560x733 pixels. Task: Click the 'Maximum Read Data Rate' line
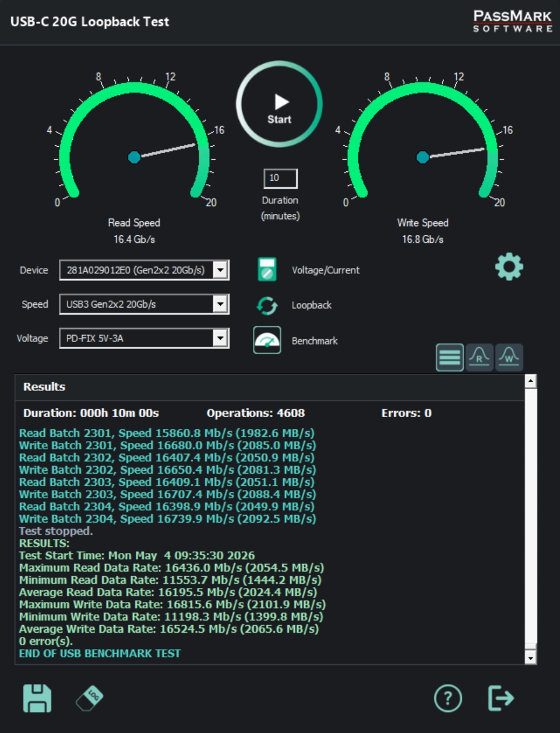coord(171,568)
